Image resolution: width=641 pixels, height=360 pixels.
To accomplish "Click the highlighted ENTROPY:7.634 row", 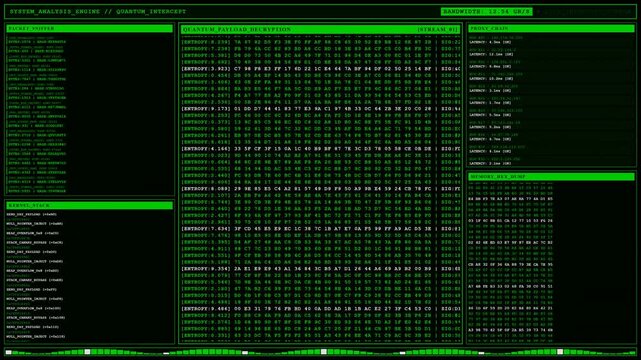I will point(321,229).
